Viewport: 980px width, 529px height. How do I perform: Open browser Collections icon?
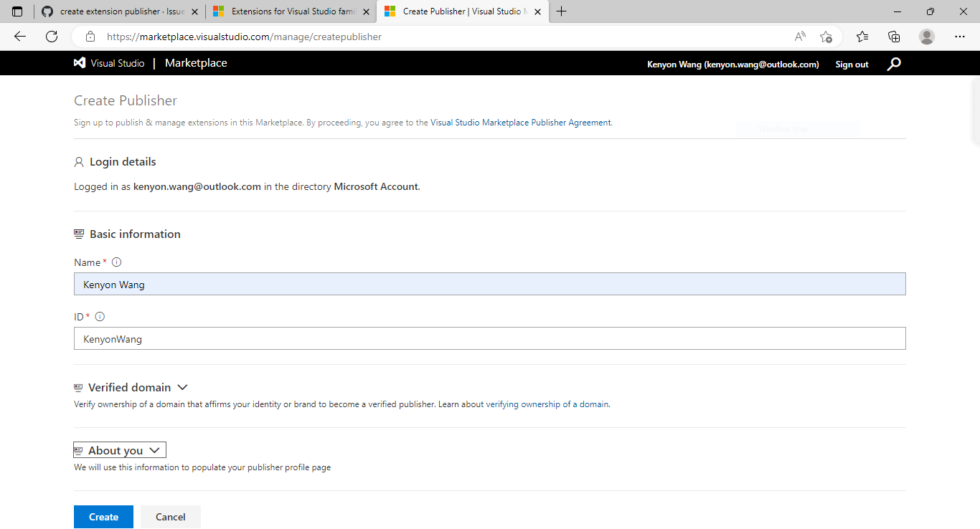[894, 37]
